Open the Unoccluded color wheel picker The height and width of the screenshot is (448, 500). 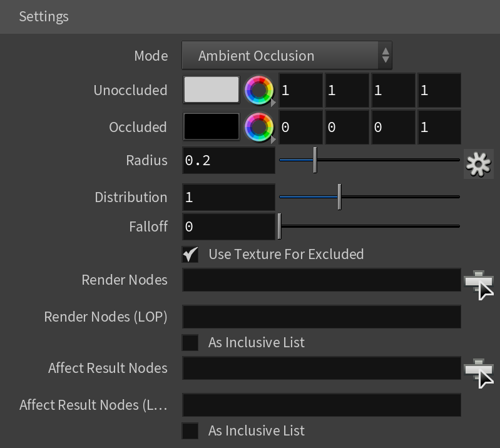pyautogui.click(x=259, y=90)
